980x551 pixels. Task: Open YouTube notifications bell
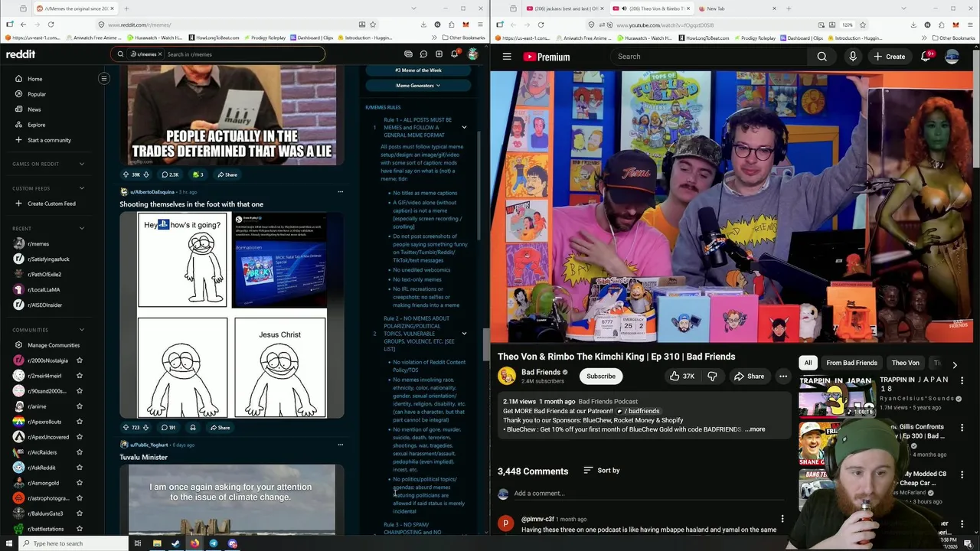pos(925,57)
